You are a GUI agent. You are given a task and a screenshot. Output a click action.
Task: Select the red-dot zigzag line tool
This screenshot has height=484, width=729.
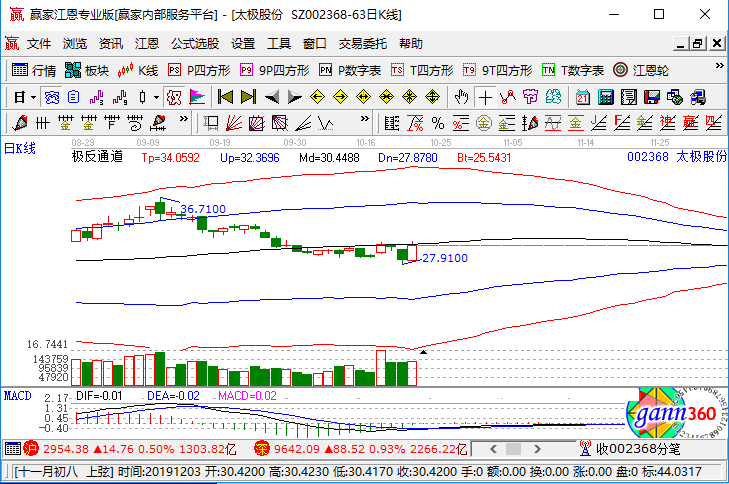pos(508,97)
